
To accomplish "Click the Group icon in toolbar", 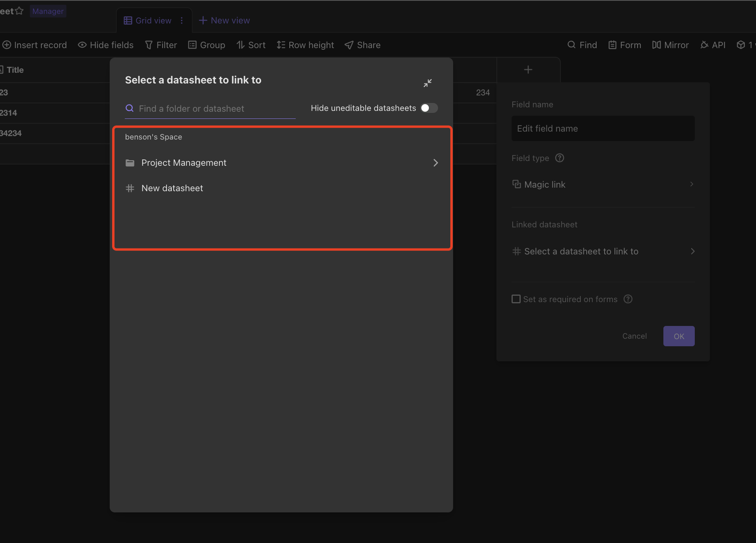I will click(x=192, y=45).
